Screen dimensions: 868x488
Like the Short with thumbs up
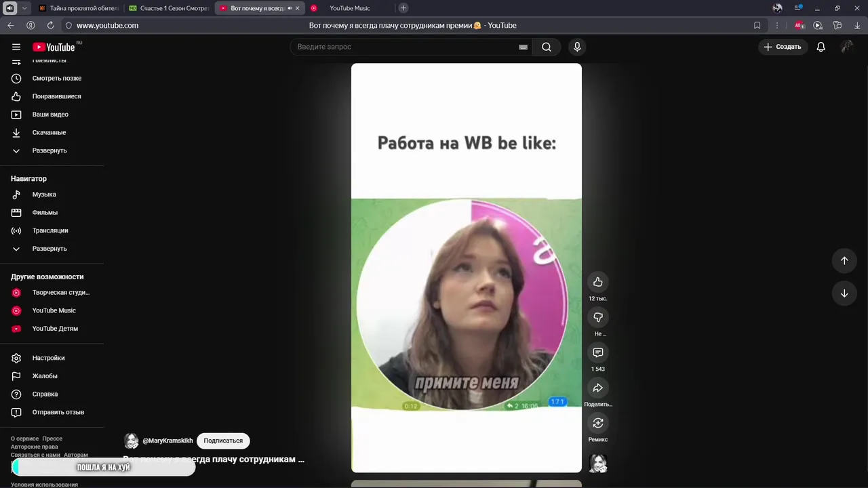point(597,282)
